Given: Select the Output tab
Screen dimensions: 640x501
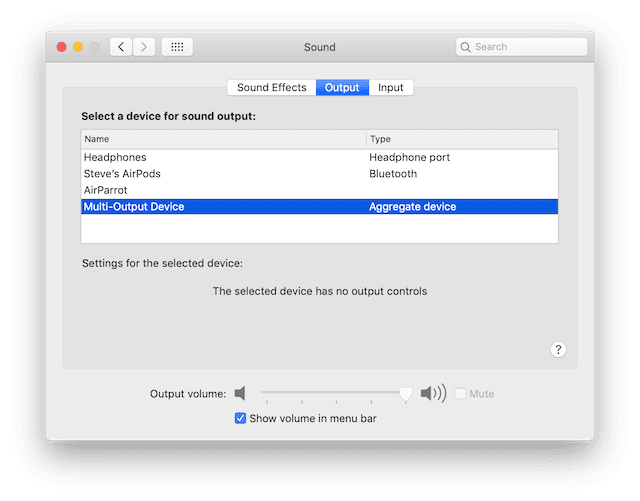Looking at the screenshot, I should 342,88.
